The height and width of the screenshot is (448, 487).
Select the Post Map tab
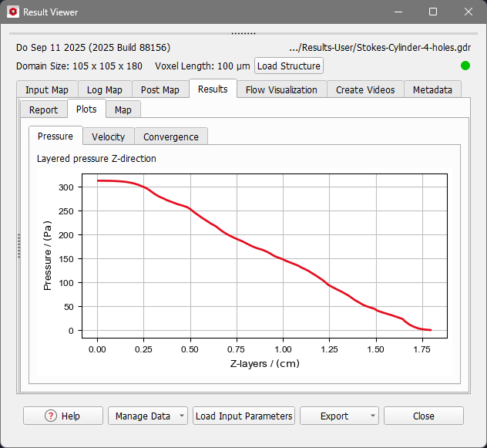click(160, 90)
